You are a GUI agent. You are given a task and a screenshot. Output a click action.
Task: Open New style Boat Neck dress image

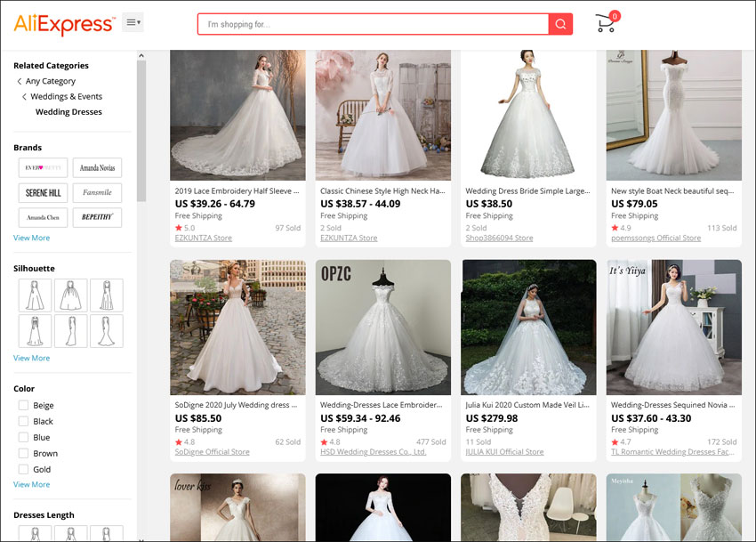674,115
